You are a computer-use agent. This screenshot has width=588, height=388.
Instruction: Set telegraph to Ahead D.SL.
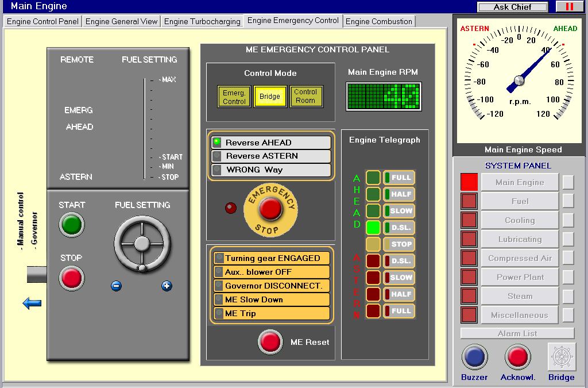[x=399, y=228]
